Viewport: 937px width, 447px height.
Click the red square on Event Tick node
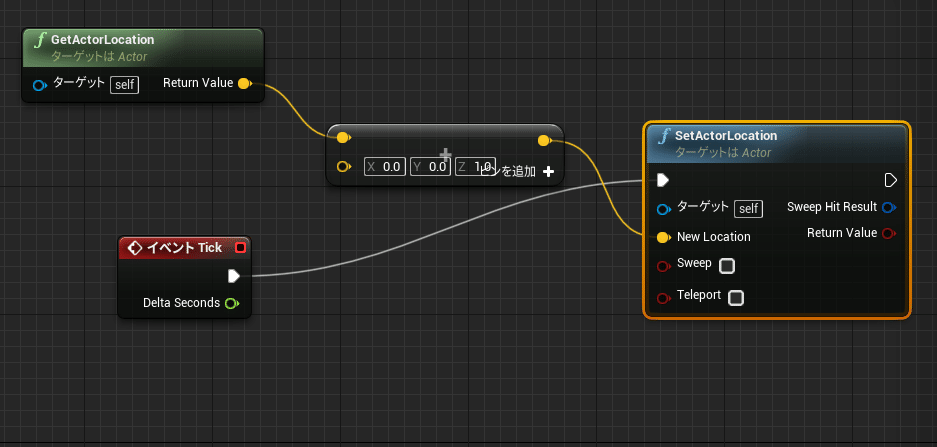pos(241,247)
